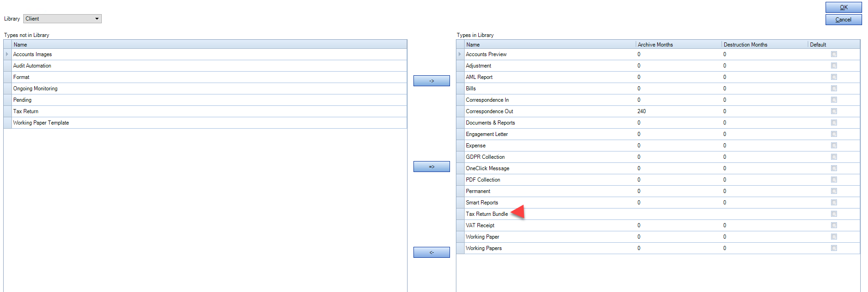Click row selector beside Accounts Images

click(x=8, y=54)
